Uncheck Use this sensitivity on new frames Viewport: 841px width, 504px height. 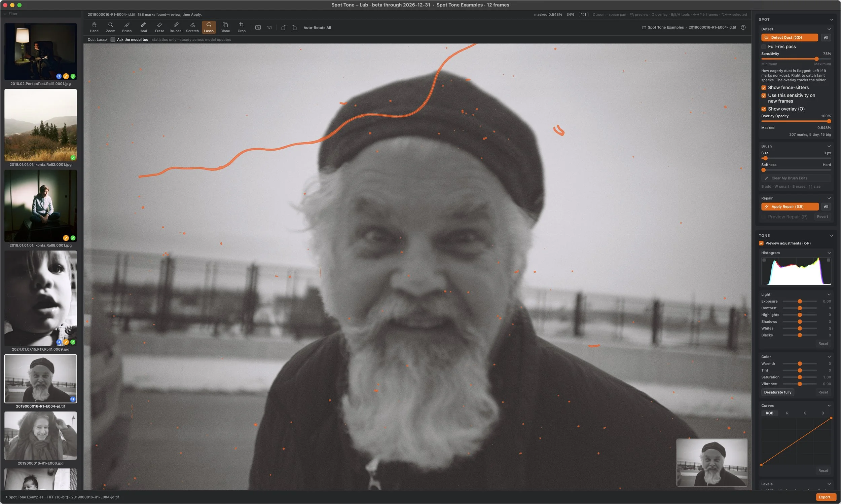[764, 95]
